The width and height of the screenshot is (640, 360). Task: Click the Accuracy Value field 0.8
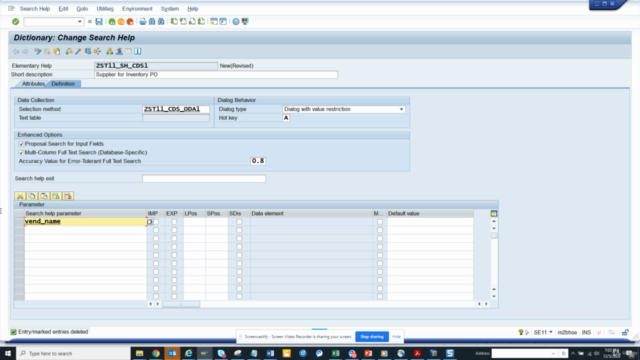(x=258, y=161)
